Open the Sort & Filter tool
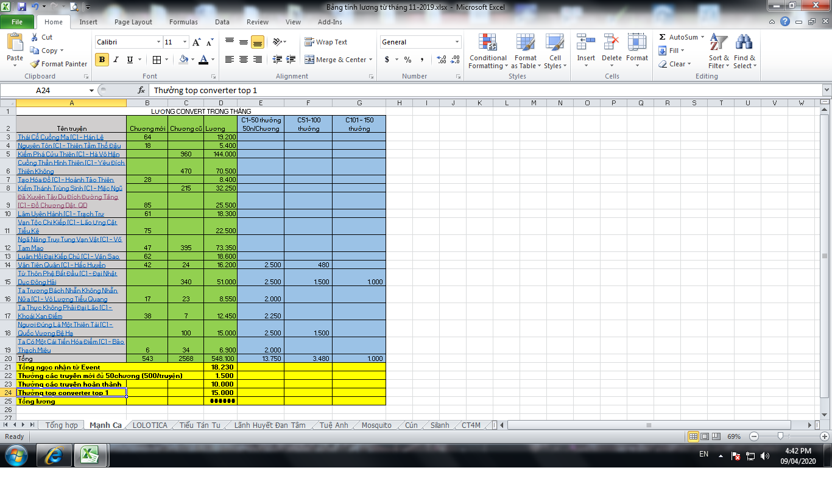 pyautogui.click(x=719, y=43)
